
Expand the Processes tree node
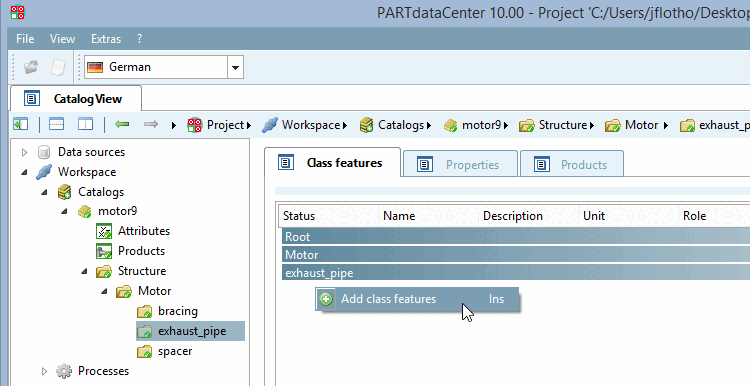44,371
